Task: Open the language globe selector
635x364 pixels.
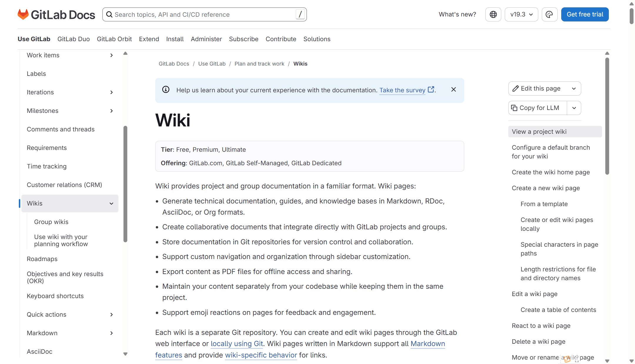Action: 493,14
